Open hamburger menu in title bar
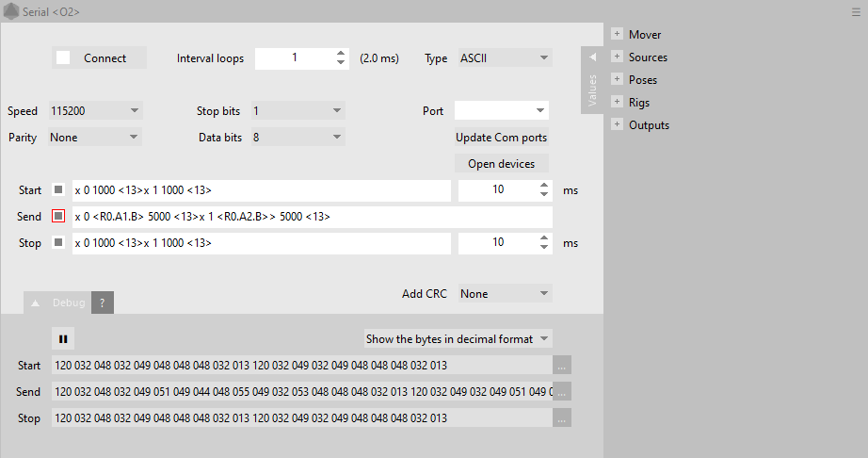Viewport: 868px width, 458px height. [856, 12]
